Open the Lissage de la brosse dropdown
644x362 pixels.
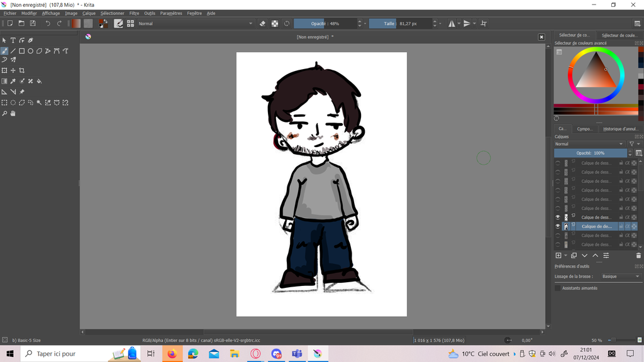point(619,277)
